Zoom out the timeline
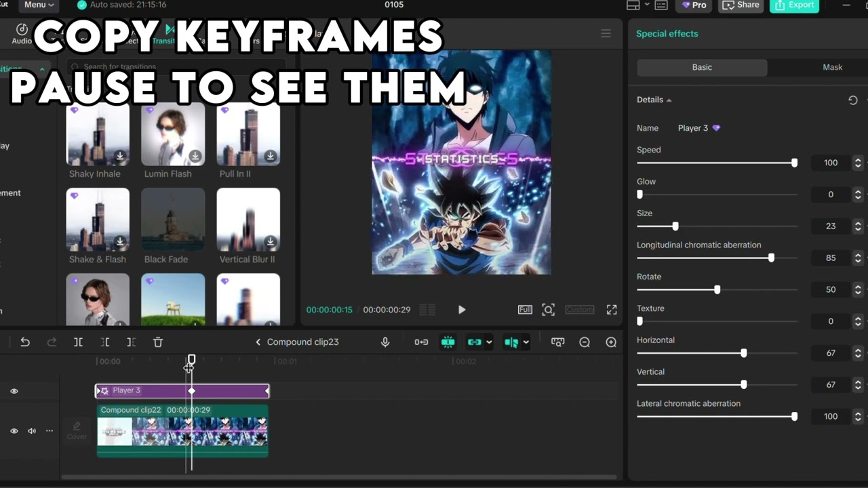Image resolution: width=868 pixels, height=488 pixels. [585, 342]
